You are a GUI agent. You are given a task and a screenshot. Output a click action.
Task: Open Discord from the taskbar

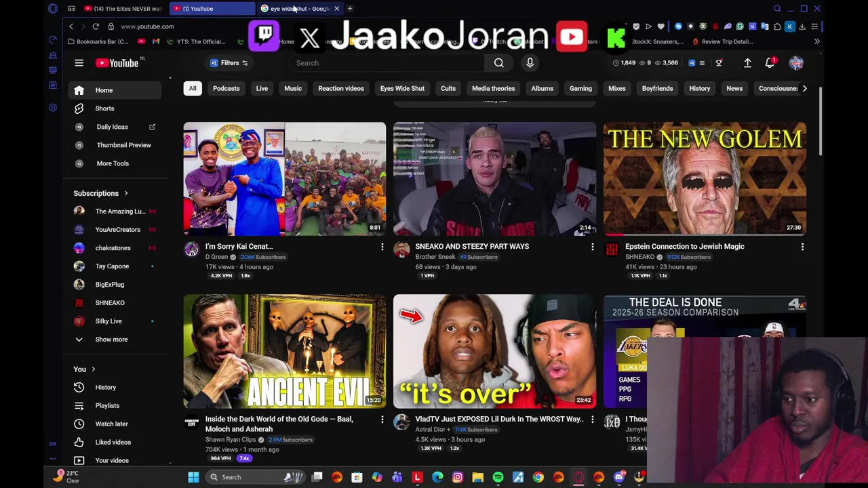[618, 477]
